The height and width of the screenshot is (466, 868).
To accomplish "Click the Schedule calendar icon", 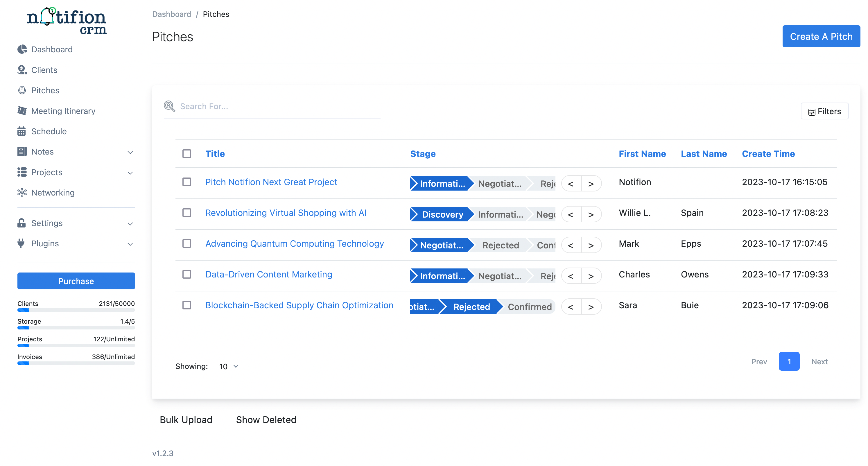I will 21,131.
